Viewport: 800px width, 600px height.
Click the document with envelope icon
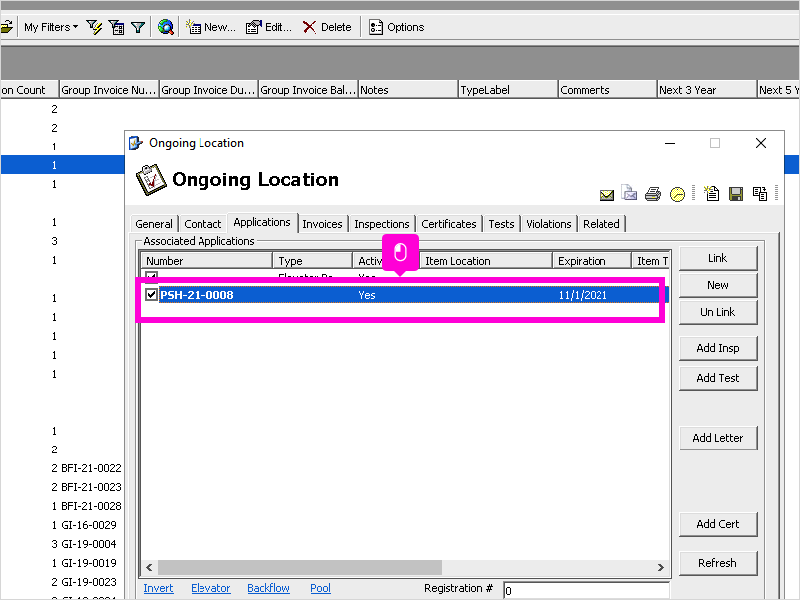pyautogui.click(x=630, y=193)
